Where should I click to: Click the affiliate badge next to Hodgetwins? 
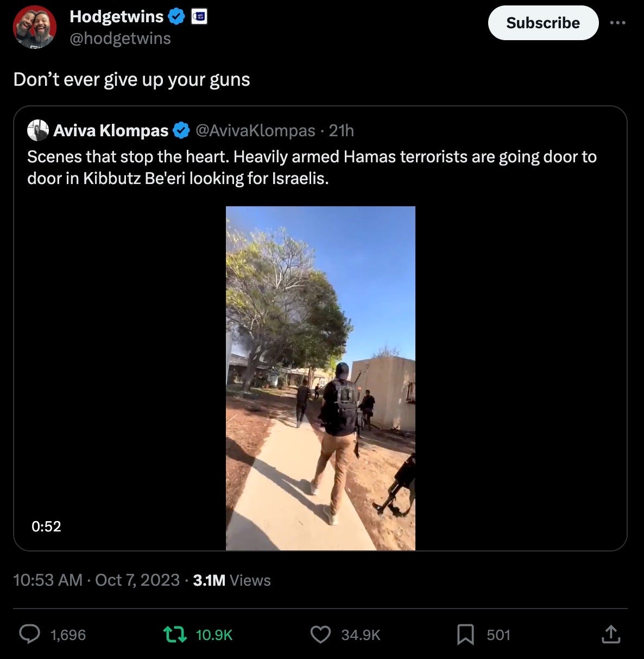tap(199, 17)
